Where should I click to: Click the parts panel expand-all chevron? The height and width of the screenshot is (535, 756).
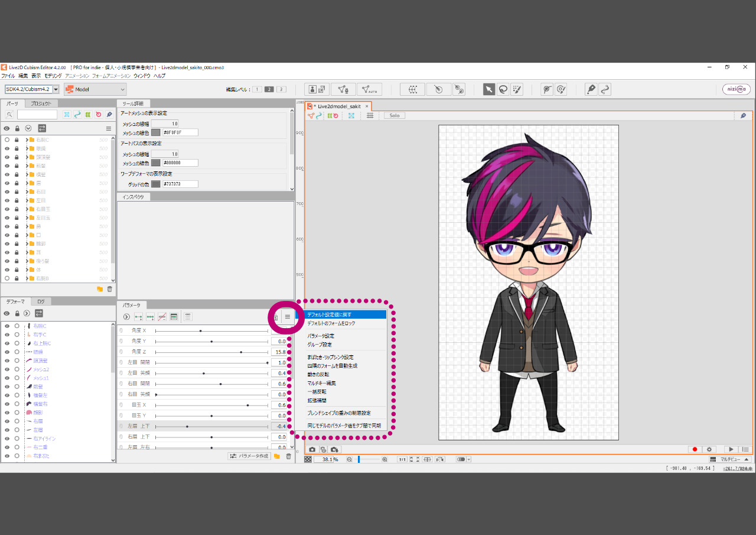28,128
